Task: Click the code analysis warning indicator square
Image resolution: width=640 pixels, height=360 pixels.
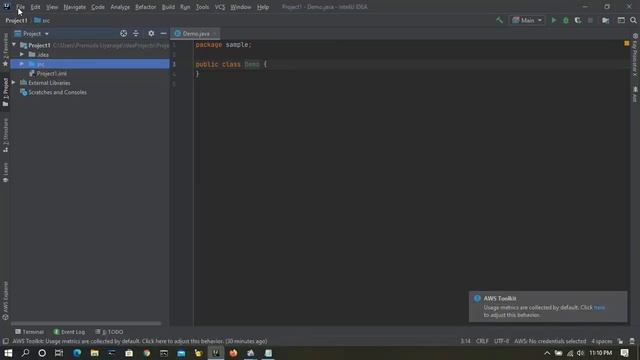Action: pyautogui.click(x=627, y=43)
